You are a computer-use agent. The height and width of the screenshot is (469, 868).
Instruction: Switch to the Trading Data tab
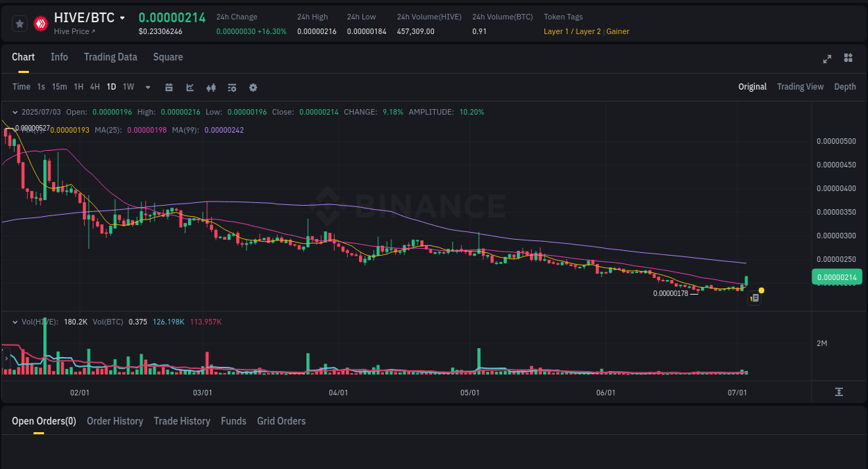point(110,57)
